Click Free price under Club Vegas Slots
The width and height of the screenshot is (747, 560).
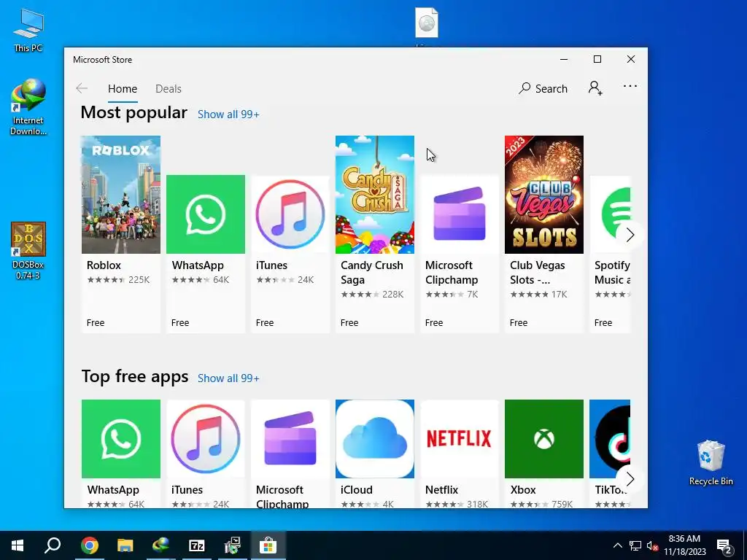tap(519, 322)
